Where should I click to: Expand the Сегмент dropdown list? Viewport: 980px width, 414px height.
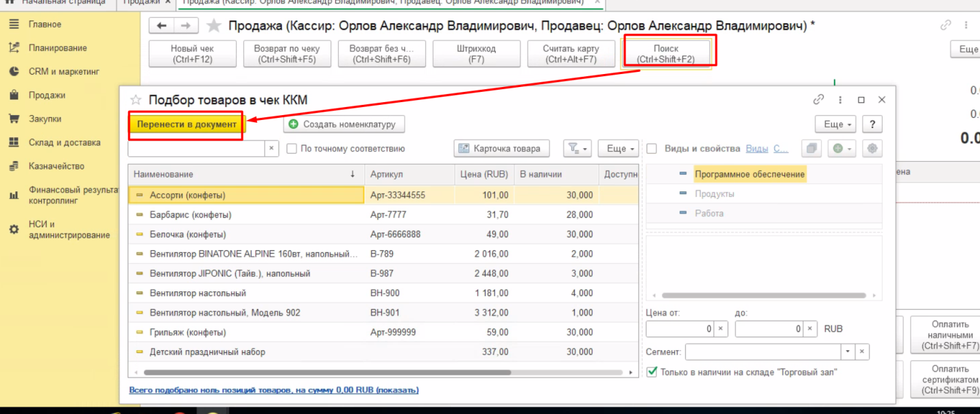[x=848, y=352]
